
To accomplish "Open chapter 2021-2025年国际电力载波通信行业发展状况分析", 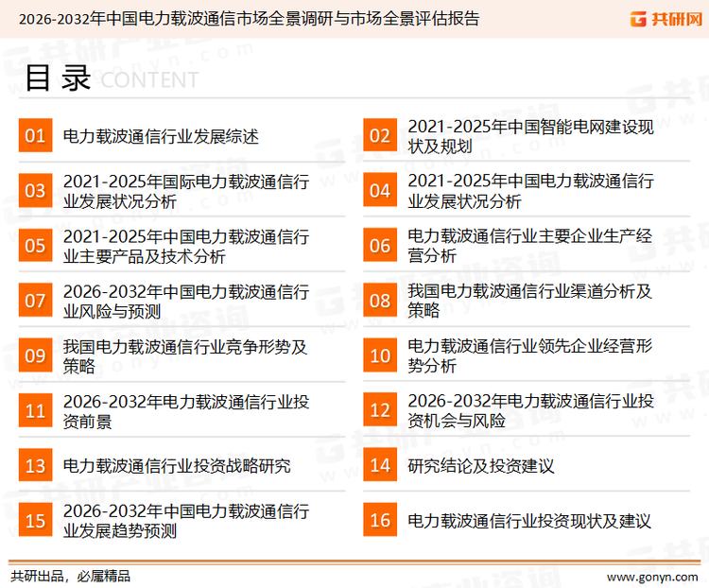I will [186, 191].
